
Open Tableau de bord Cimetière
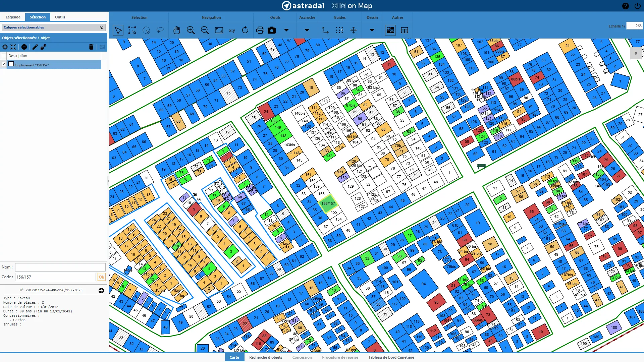391,357
